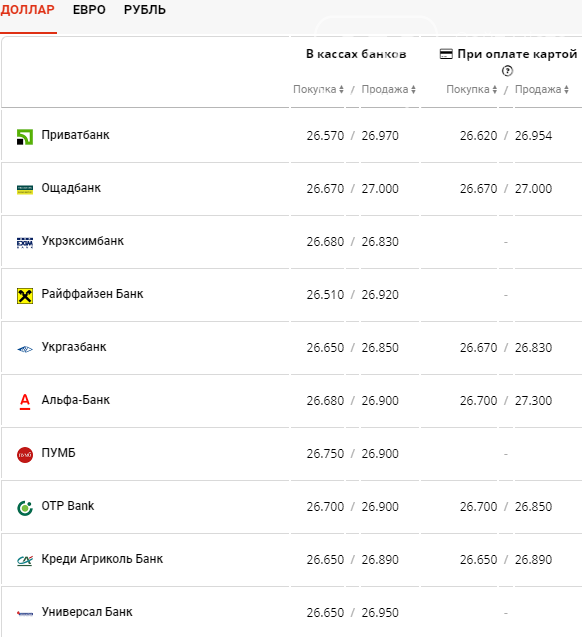Click the OTP Bank green logo

click(24, 508)
